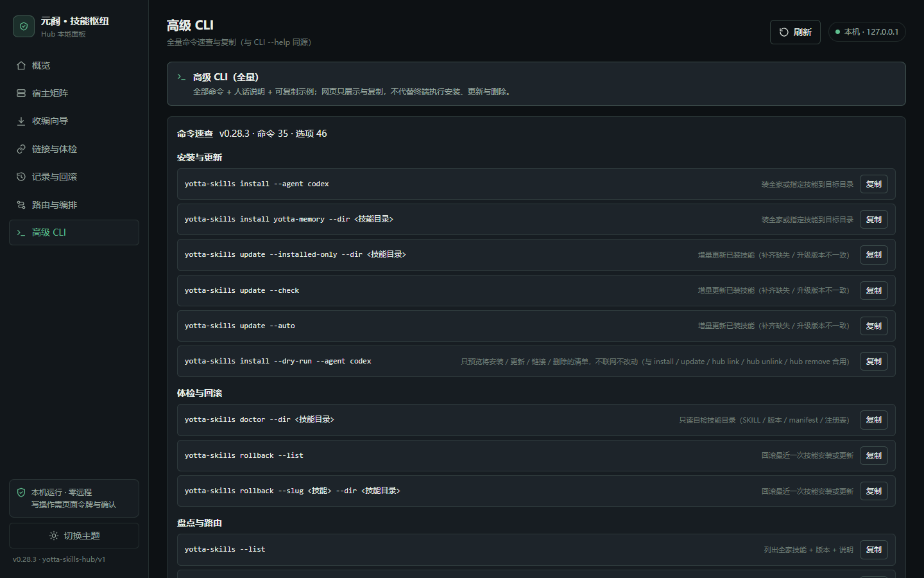924x578 pixels.
Task: Select the 高级 CLI sidebar item
Action: [x=74, y=232]
